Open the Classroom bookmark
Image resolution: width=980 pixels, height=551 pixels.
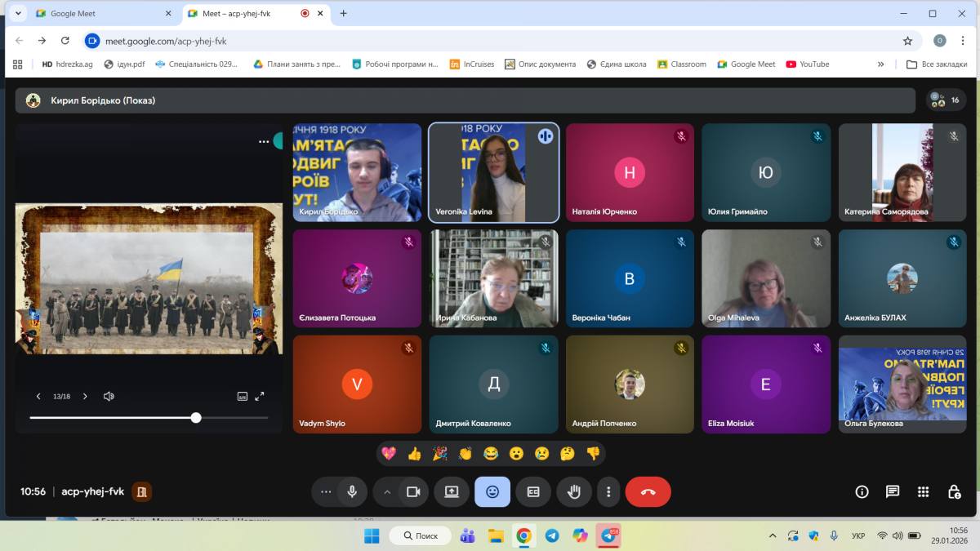(x=682, y=64)
